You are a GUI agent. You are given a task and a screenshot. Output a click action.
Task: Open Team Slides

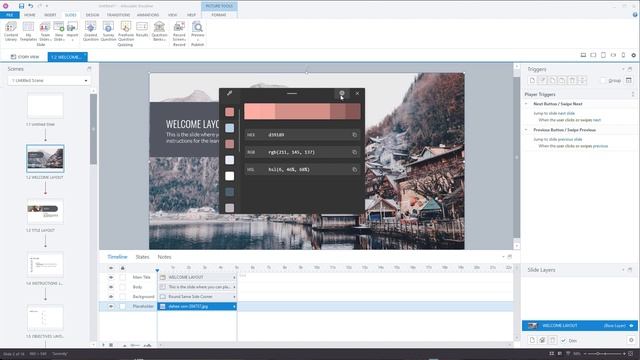[x=45, y=31]
